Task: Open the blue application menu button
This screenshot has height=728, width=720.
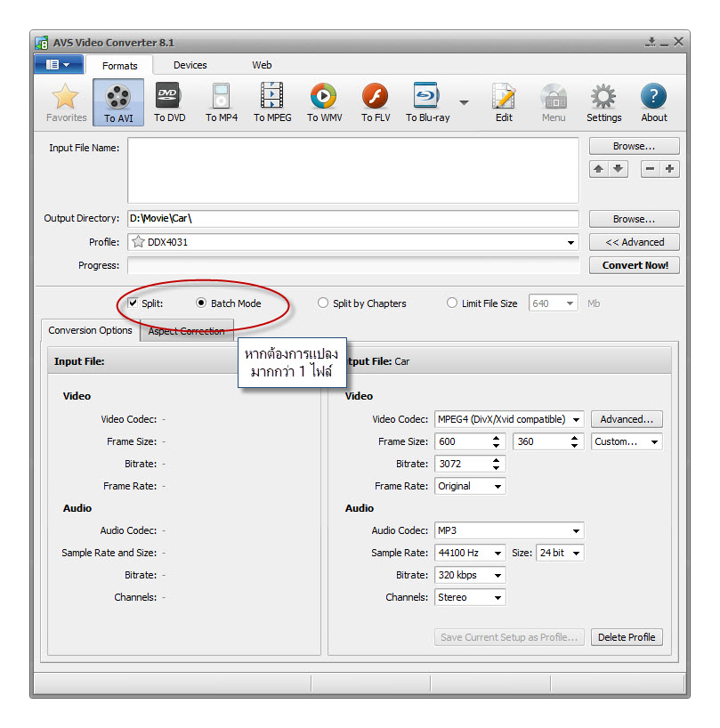Action: 59,65
